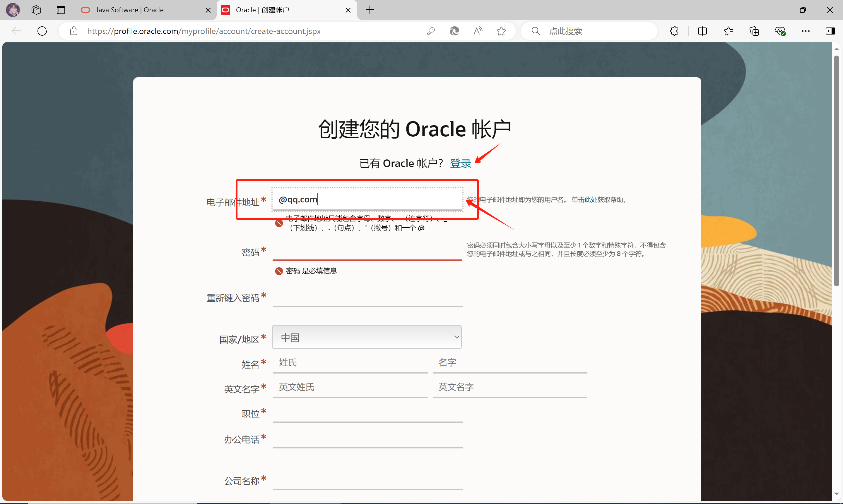Switch to Java Software | Oracle tab
This screenshot has width=843, height=504.
129,10
